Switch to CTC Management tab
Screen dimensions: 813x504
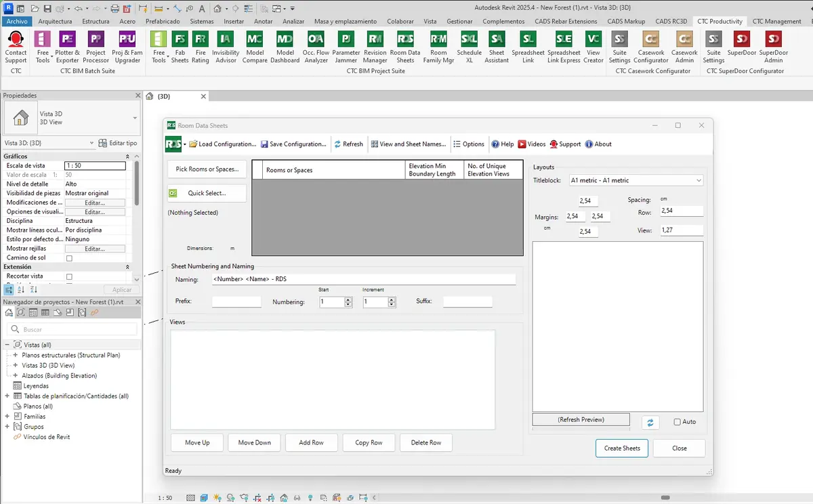click(x=776, y=22)
